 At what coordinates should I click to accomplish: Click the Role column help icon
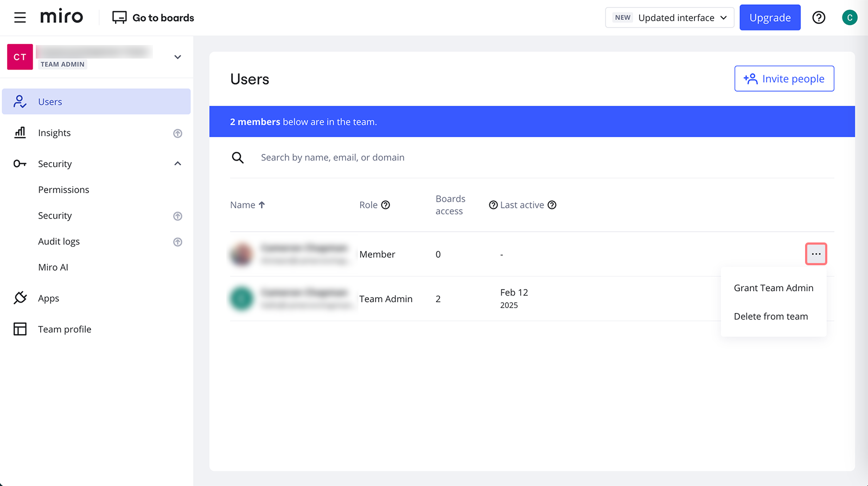(x=386, y=205)
